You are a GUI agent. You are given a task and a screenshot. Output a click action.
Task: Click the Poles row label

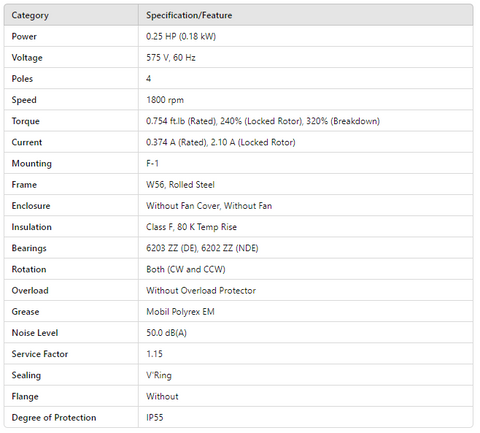(22, 79)
